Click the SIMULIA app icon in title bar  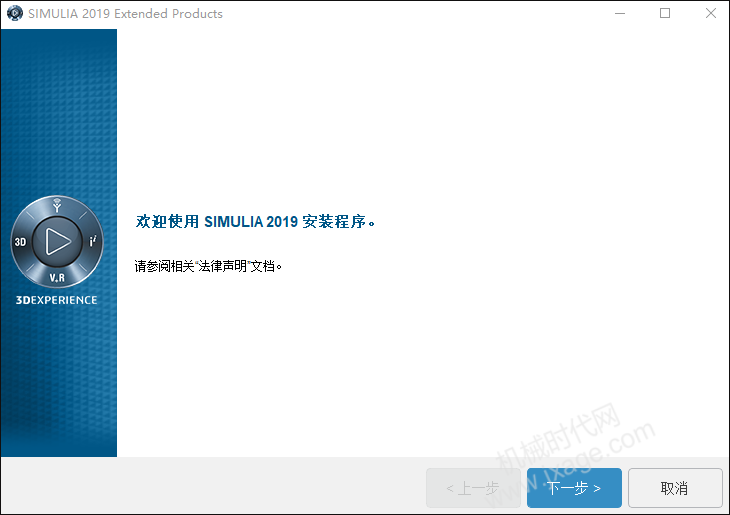click(14, 13)
